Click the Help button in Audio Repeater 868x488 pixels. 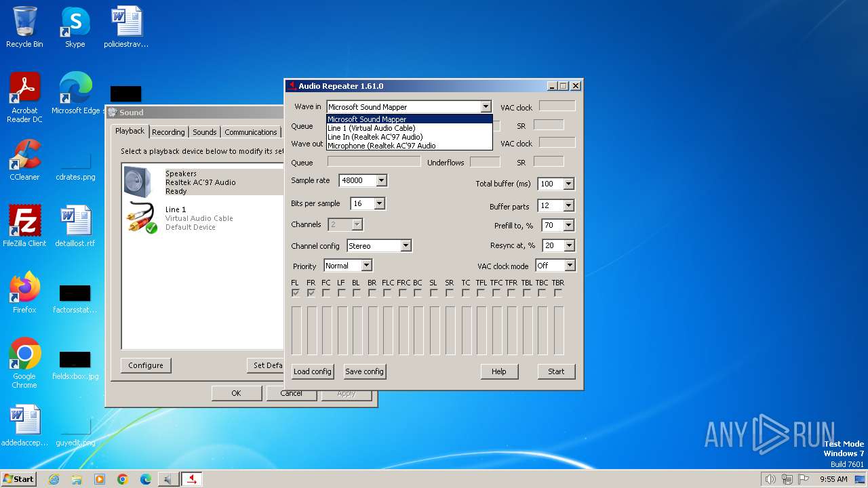[499, 371]
